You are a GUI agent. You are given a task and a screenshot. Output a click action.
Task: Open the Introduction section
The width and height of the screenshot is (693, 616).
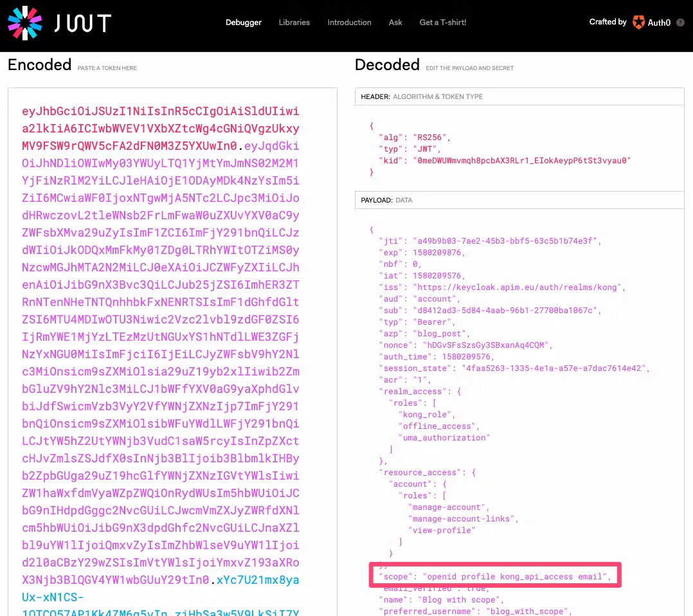349,23
